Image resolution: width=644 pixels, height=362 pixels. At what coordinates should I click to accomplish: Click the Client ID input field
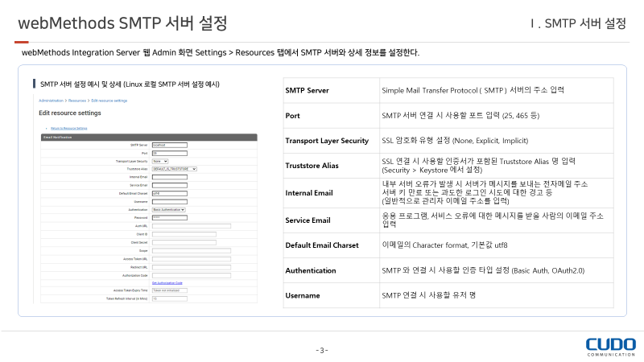(x=184, y=234)
